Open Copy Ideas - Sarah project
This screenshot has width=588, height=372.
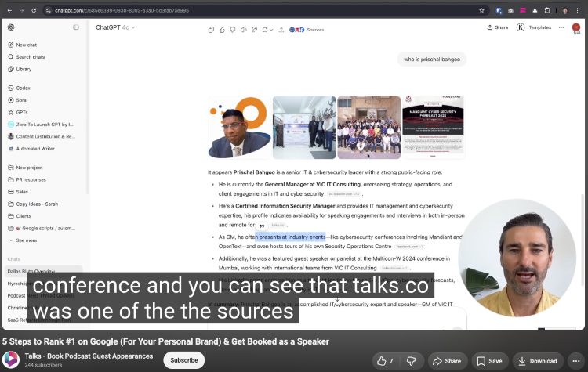(x=33, y=204)
